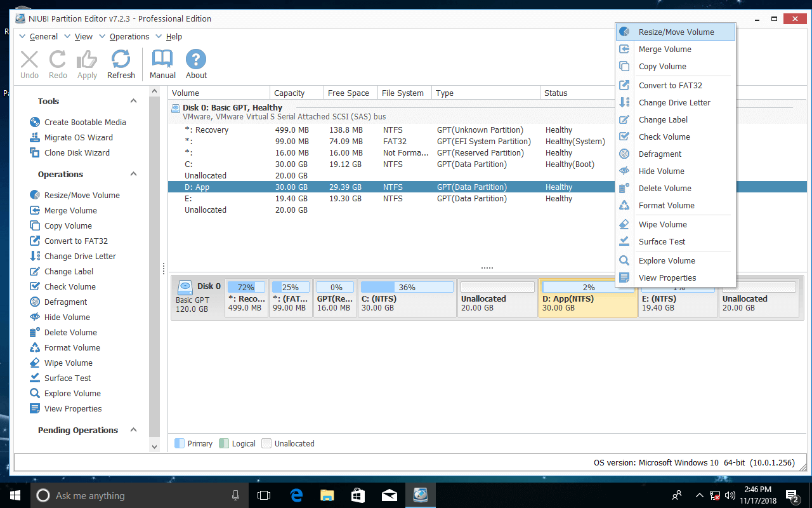This screenshot has width=812, height=508.
Task: Collapse the Pending Operations section chevron
Action: pos(133,430)
